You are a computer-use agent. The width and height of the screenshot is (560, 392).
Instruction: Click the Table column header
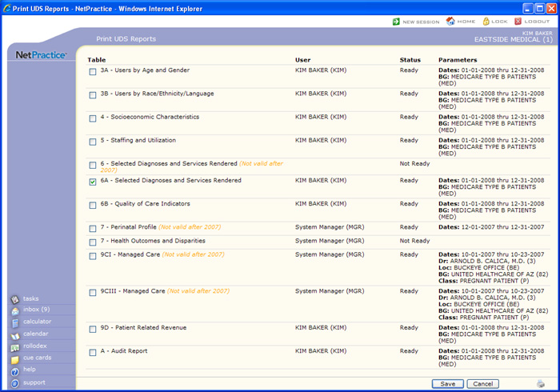click(x=97, y=60)
